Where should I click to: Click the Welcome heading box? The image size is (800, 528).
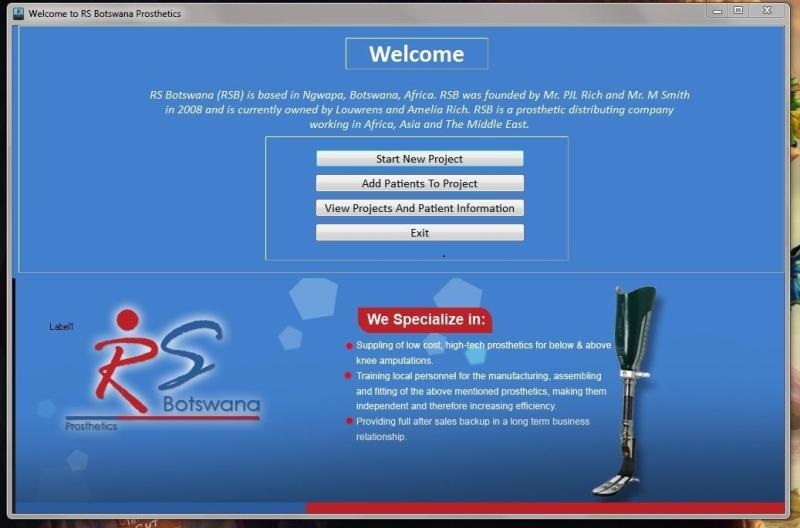(x=416, y=54)
